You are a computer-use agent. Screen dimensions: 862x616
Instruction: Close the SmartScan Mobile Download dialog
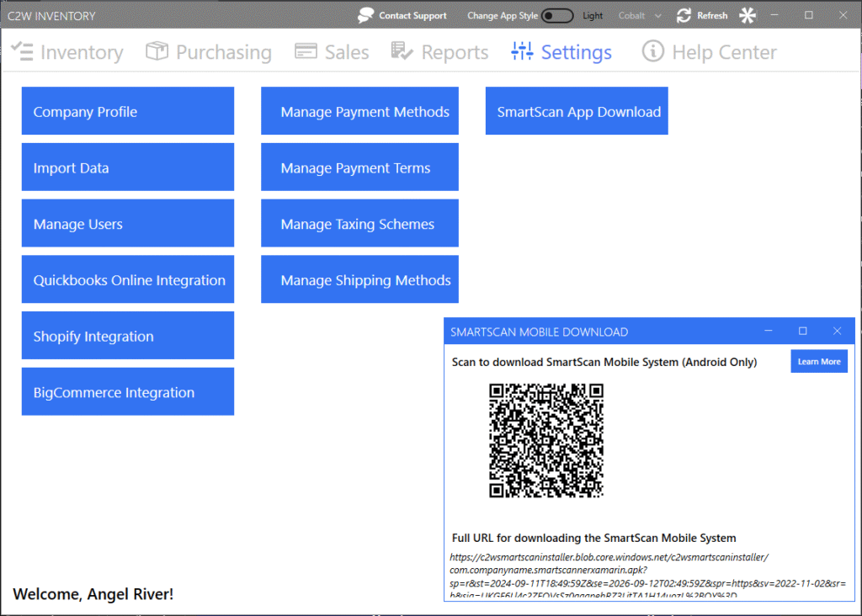[x=837, y=332]
